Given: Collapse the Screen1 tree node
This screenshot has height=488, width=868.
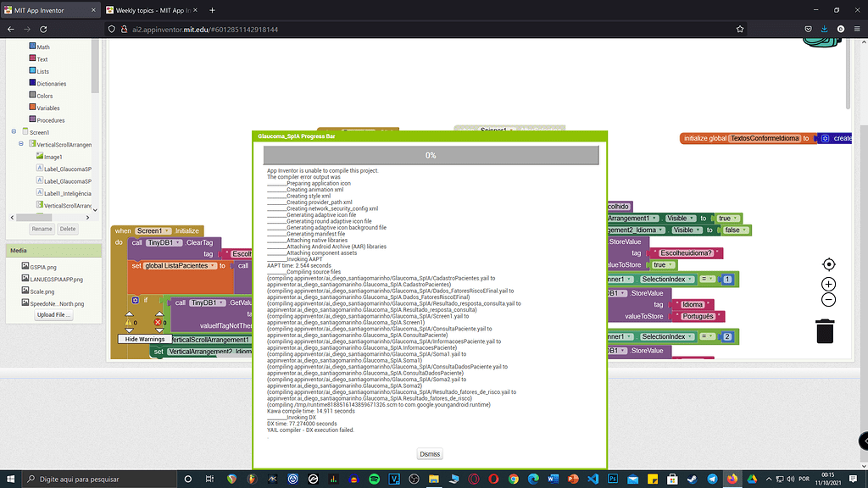Looking at the screenshot, I should point(14,132).
